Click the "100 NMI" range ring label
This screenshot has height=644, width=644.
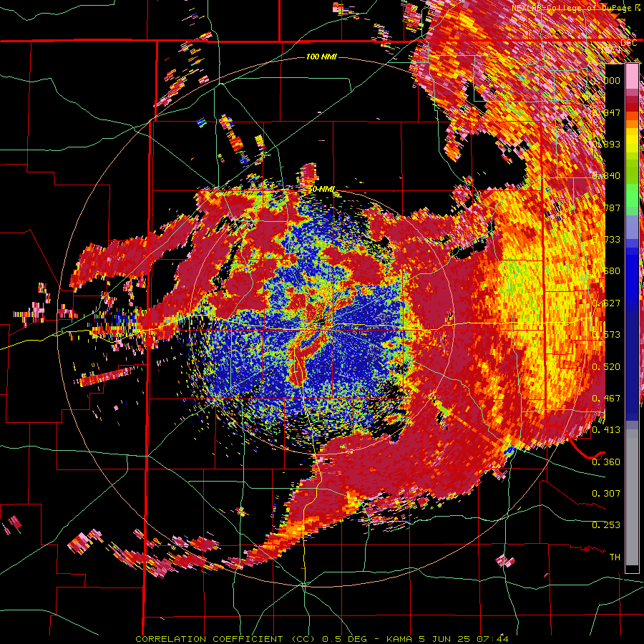[321, 57]
